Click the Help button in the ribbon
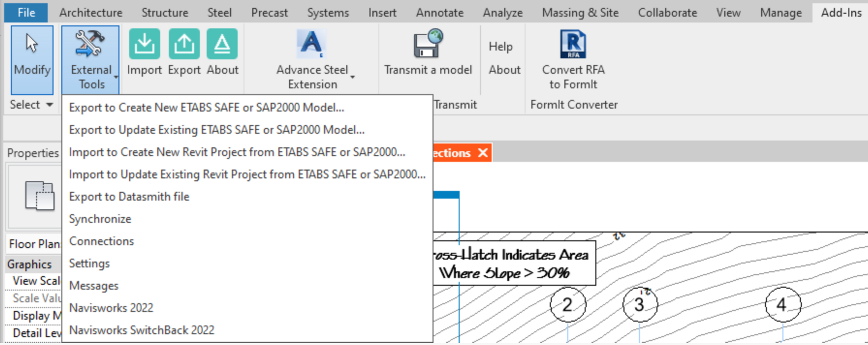Viewport: 868px width, 345px height. pos(500,46)
